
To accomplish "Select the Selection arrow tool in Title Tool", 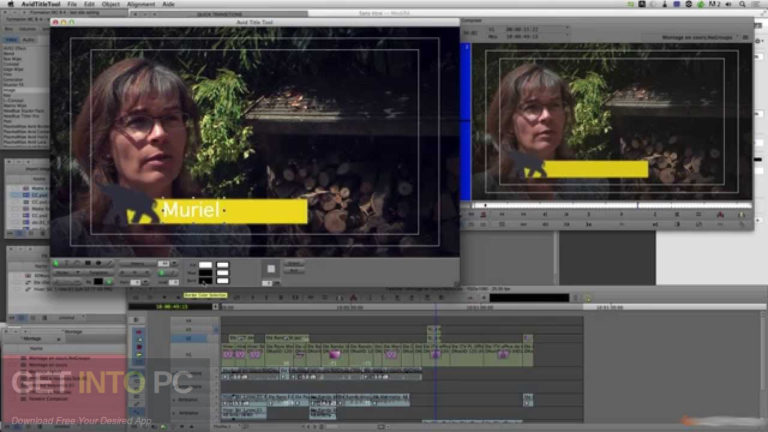I will click(x=56, y=264).
